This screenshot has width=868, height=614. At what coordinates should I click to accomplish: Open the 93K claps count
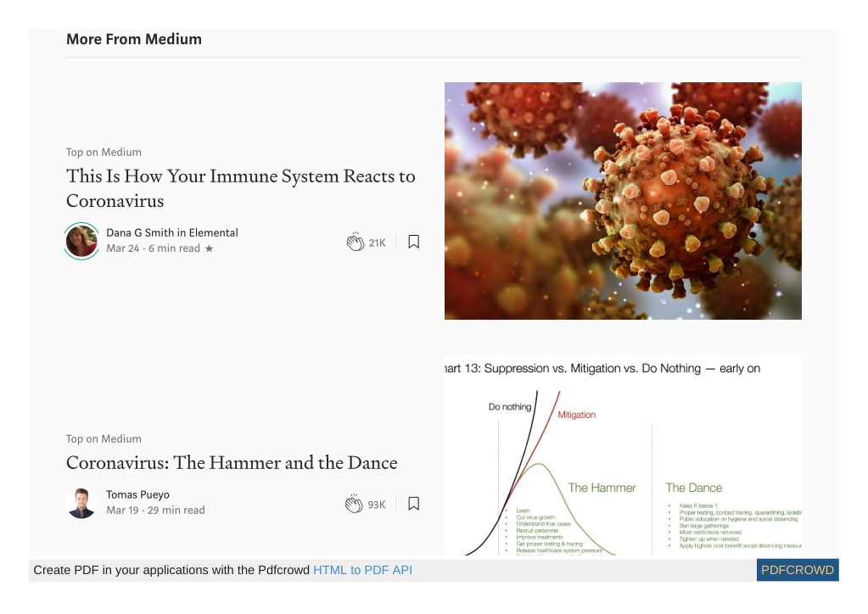tap(377, 505)
